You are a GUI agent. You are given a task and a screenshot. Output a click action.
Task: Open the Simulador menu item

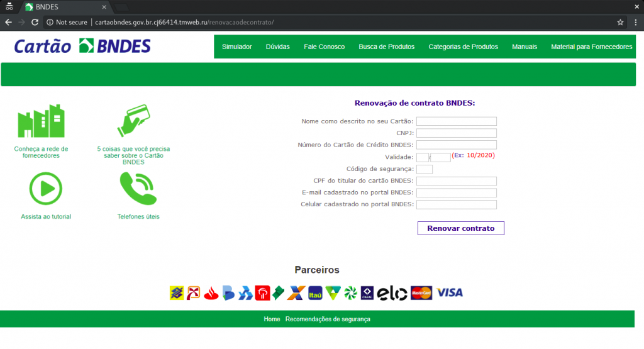point(236,47)
